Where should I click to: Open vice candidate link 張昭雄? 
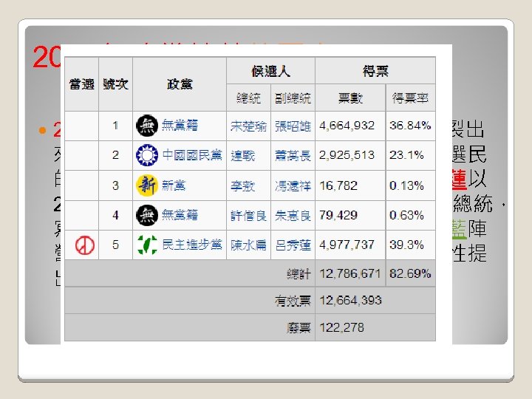pos(293,126)
